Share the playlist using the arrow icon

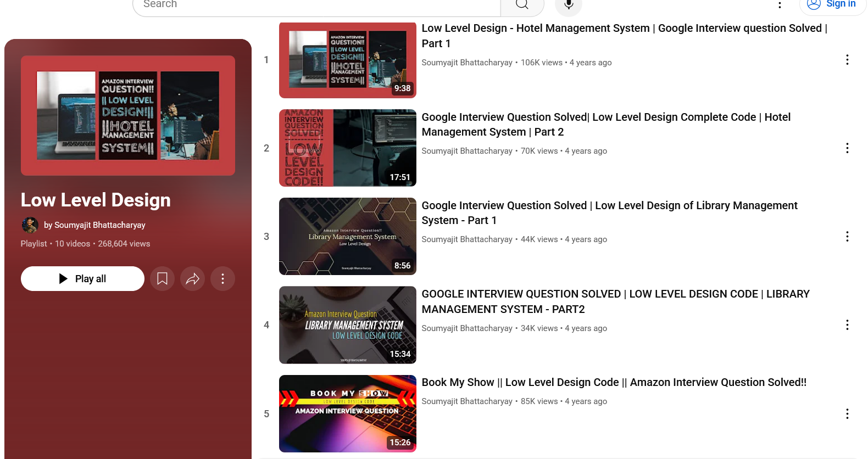193,279
